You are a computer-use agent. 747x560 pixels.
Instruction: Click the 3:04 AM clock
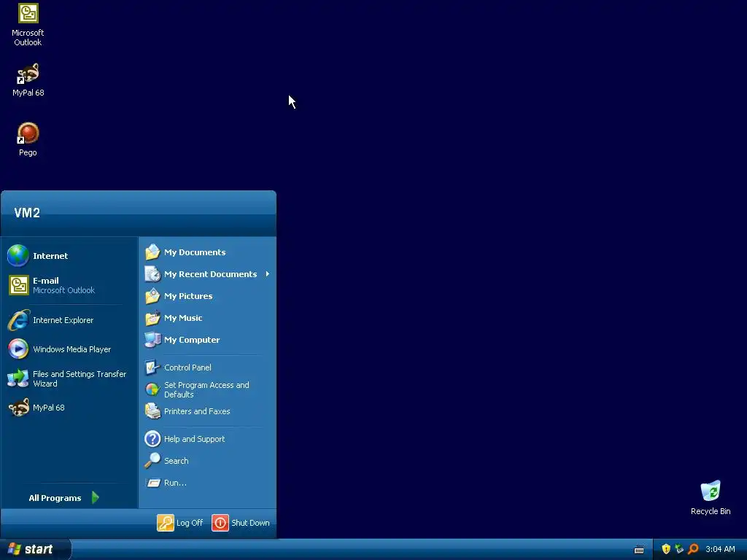pyautogui.click(x=720, y=550)
